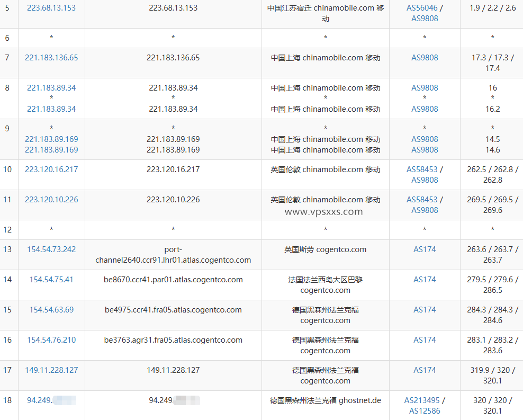Select latency value 14.5 in hop 9

493,139
